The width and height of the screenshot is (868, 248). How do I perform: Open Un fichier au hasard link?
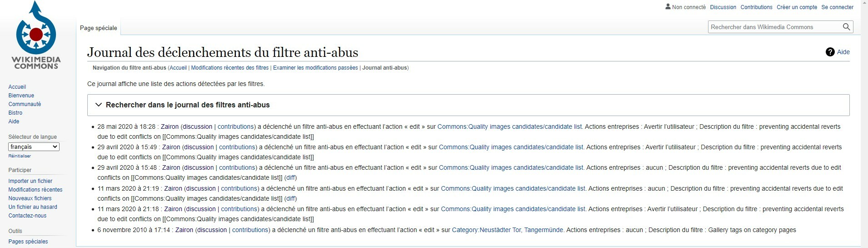pyautogui.click(x=33, y=207)
